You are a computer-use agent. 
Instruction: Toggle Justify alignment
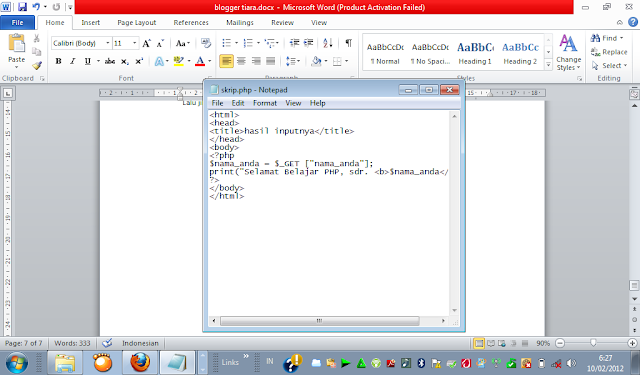point(271,61)
